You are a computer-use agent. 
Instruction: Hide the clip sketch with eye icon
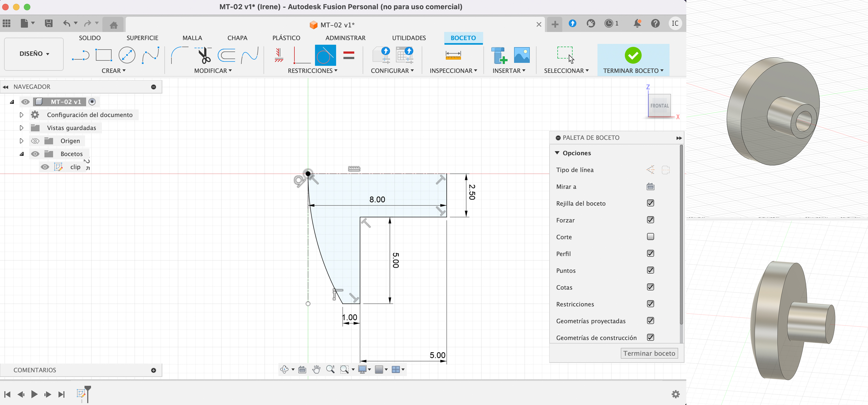pos(45,167)
